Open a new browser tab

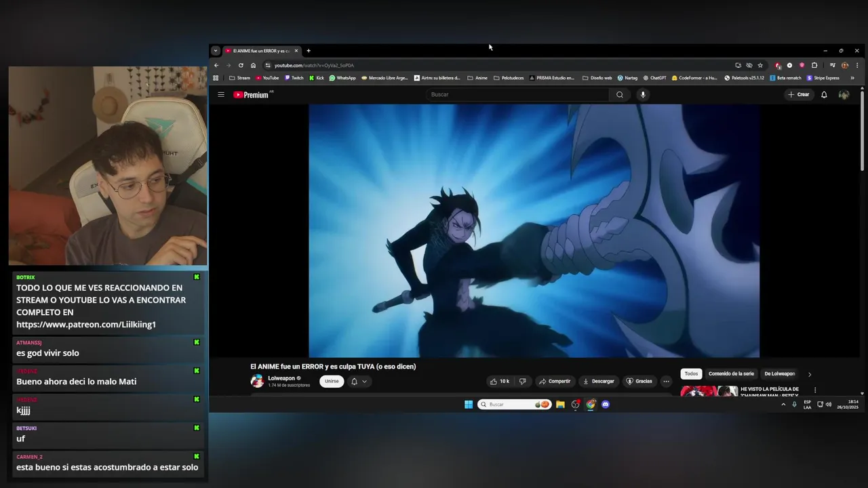click(309, 51)
